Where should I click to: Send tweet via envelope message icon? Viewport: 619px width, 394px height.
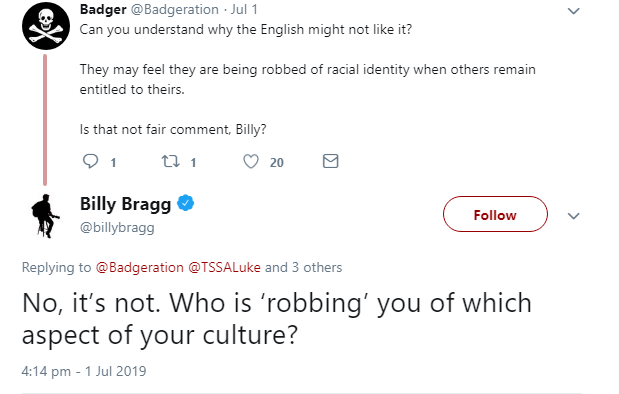click(330, 161)
